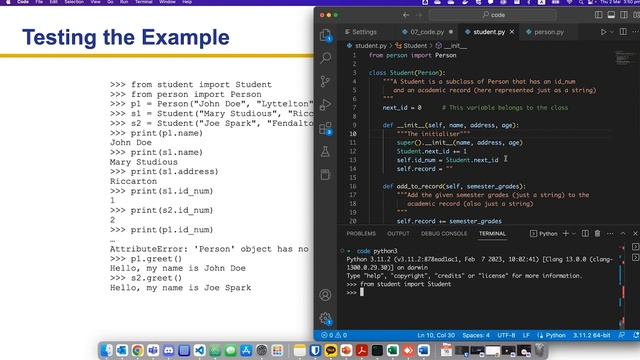Open the Search view in activity bar
Screen dimensions: 640x360
tap(325, 58)
